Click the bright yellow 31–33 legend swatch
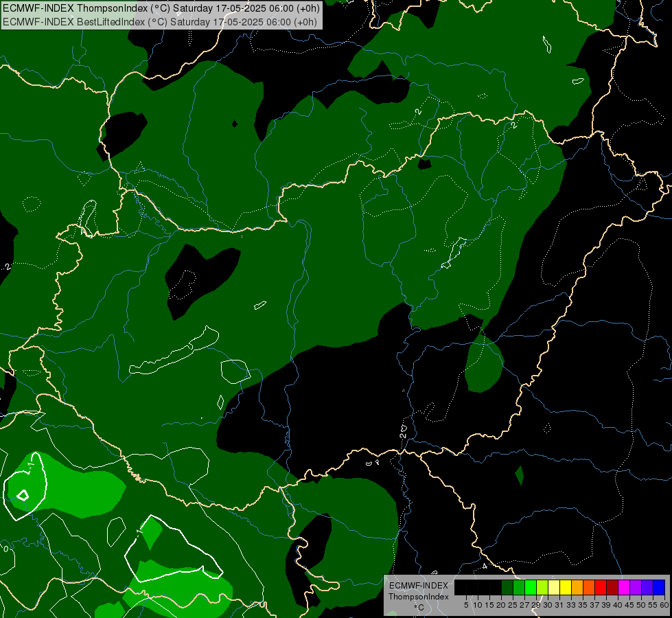The width and height of the screenshot is (672, 618). [566, 587]
